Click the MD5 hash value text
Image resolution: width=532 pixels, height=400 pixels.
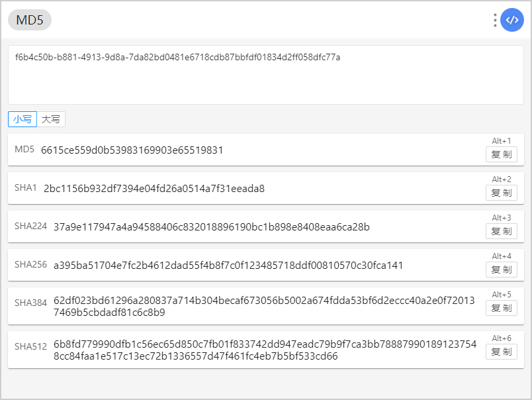pyautogui.click(x=132, y=150)
